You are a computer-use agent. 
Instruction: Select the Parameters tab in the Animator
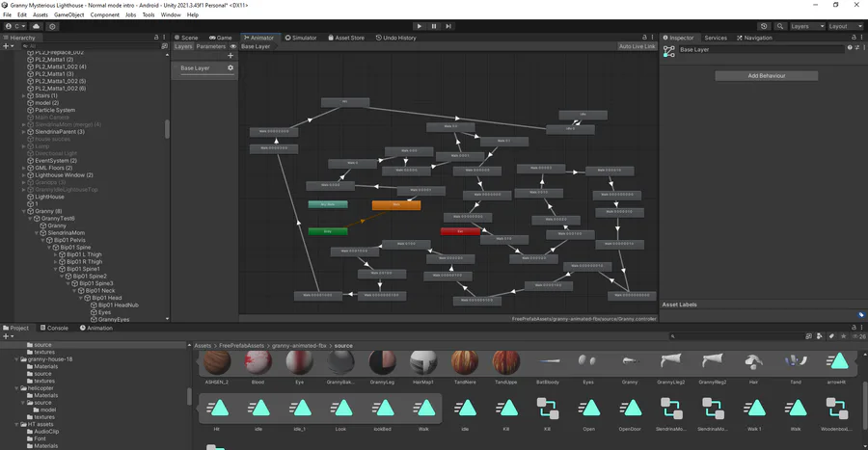tap(210, 46)
